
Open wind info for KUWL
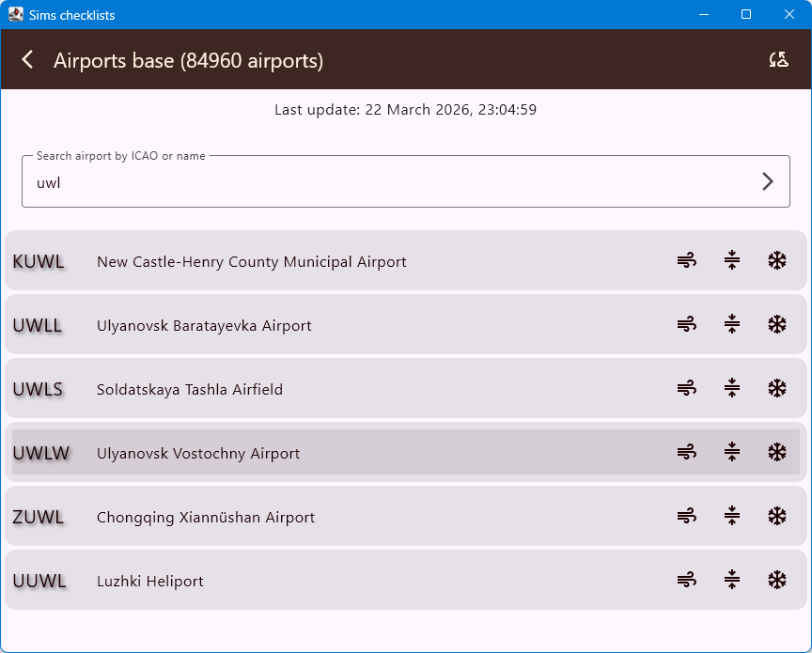pyautogui.click(x=687, y=260)
